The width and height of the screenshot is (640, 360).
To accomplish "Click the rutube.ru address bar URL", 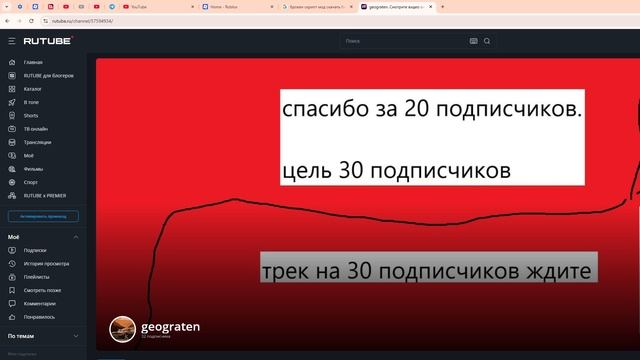I will tap(82, 21).
